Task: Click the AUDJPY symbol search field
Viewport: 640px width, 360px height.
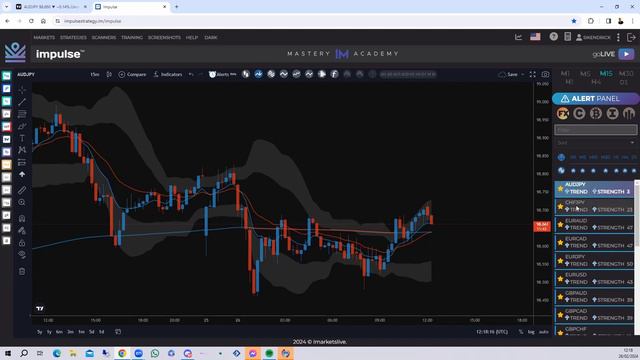Action: 26,74
